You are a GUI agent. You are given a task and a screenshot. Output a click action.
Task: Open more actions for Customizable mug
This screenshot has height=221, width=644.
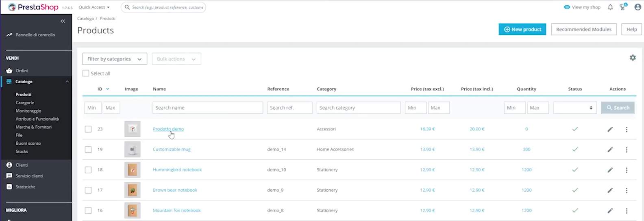(626, 149)
